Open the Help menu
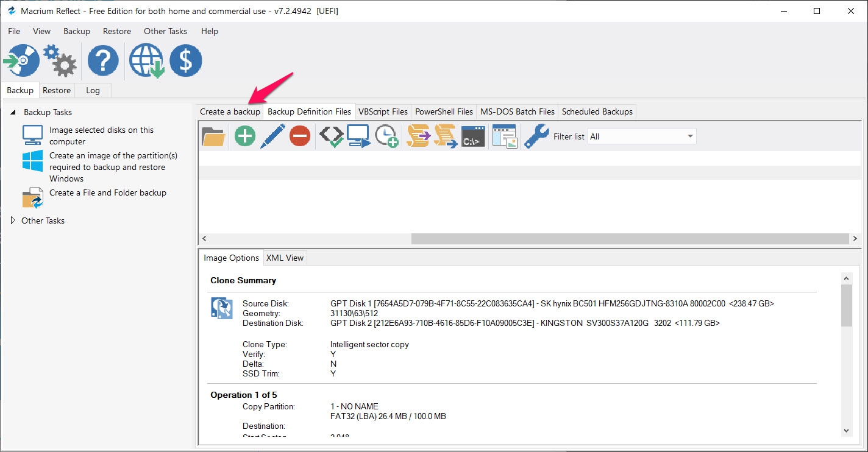The image size is (868, 452). 210,31
